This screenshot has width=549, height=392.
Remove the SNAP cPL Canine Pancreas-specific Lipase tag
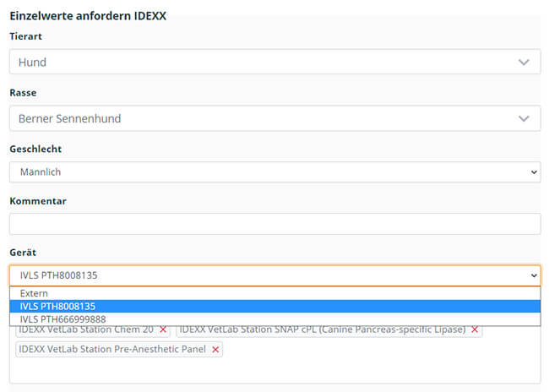(x=475, y=329)
